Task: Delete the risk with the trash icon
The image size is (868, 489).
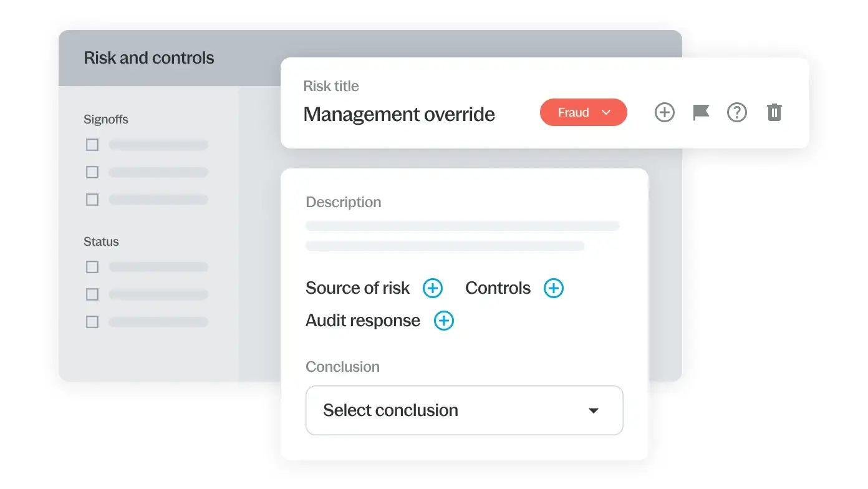Action: pyautogui.click(x=774, y=113)
